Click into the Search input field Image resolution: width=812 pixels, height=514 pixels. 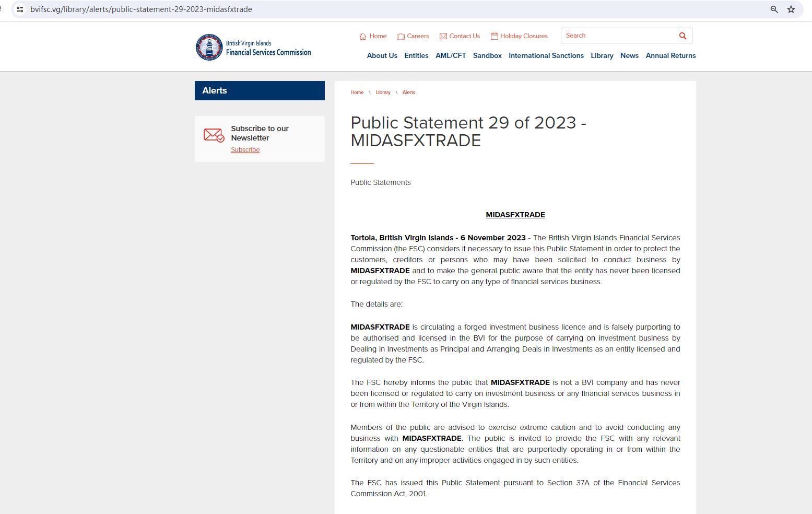[618, 36]
